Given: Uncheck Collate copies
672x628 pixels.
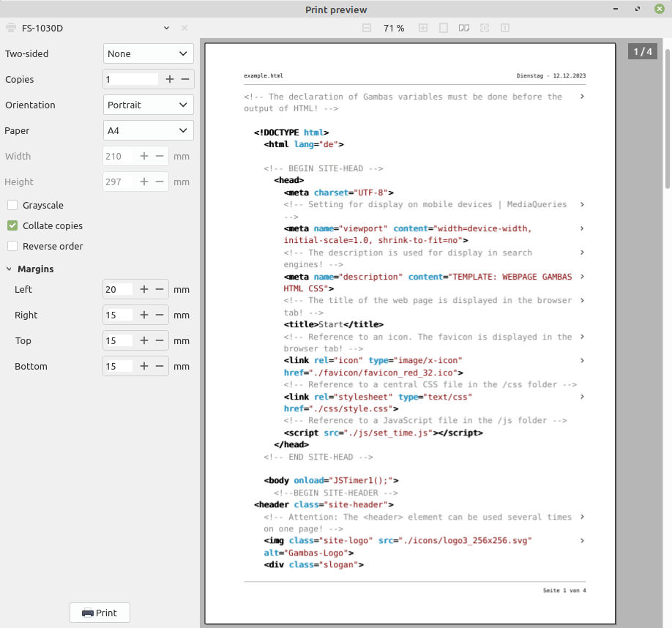Looking at the screenshot, I should click(12, 225).
